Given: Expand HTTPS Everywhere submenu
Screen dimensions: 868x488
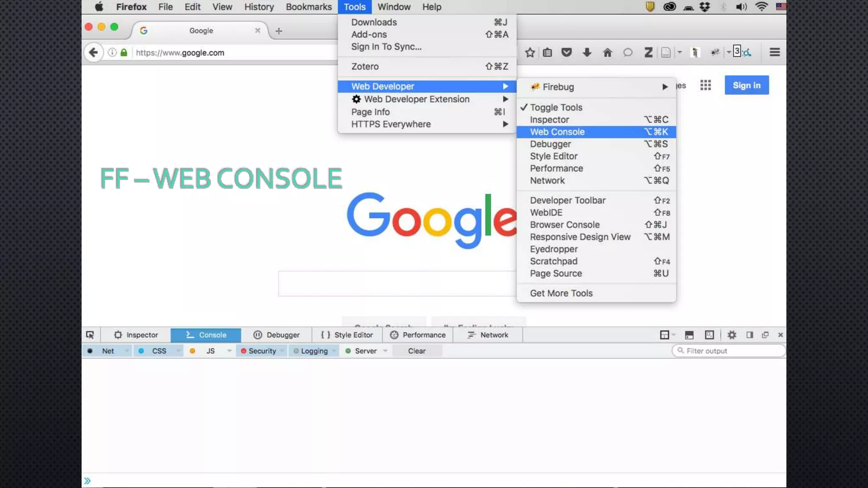Looking at the screenshot, I should click(x=427, y=124).
